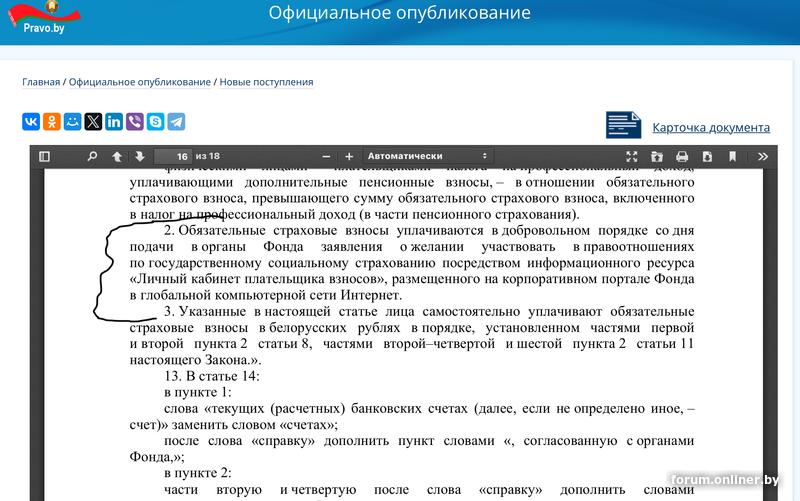Screen dimensions: 800x501
Task: Go to 'Главная' breadcrumb
Action: (x=41, y=82)
